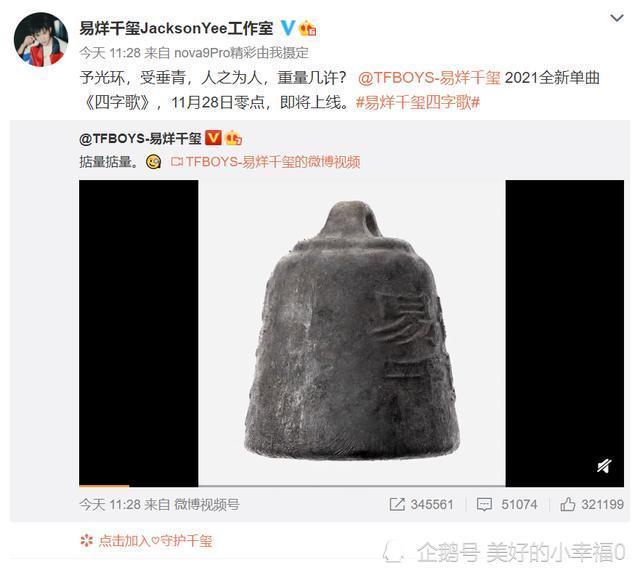Click the video progress bar
Image resolution: width=640 pixels, height=574 pixels.
[351, 486]
